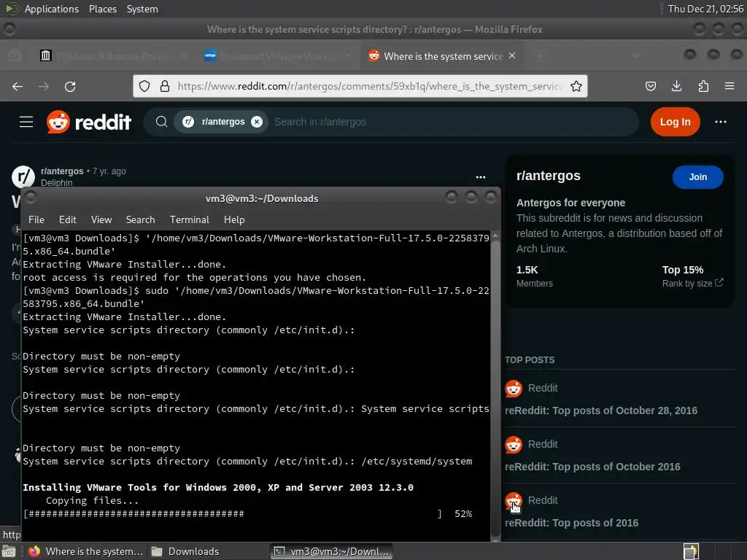The width and height of the screenshot is (747, 560).
Task: Click the Reddit search magnifier icon
Action: (161, 122)
